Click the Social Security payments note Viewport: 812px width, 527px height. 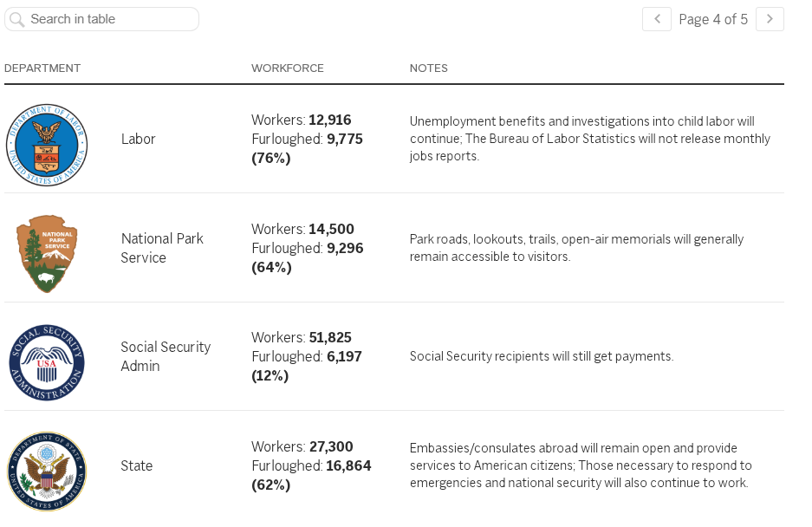(542, 356)
